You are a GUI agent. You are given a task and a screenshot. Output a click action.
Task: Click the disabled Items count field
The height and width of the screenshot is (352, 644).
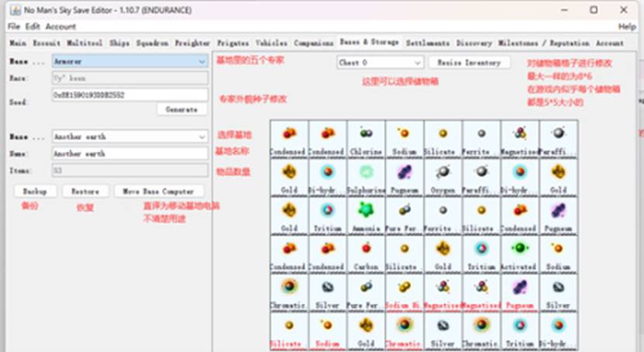(129, 170)
